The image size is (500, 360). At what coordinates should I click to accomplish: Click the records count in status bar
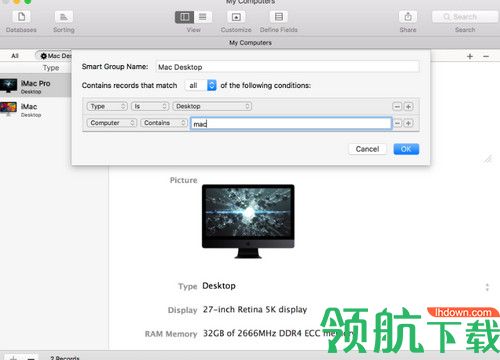click(65, 358)
